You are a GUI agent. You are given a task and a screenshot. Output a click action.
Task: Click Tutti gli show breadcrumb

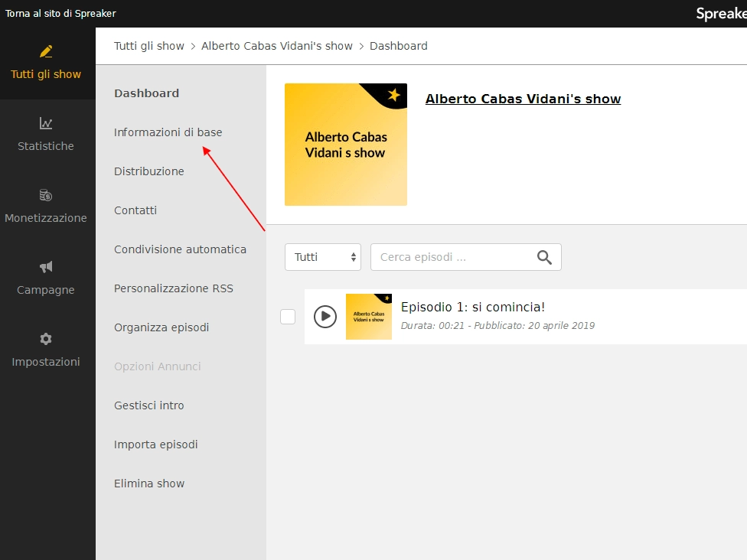(149, 46)
